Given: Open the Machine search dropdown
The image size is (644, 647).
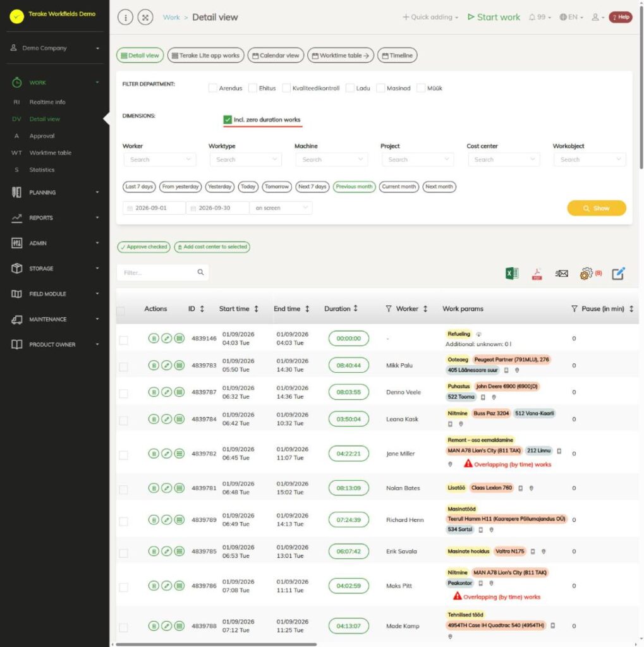Looking at the screenshot, I should (332, 159).
